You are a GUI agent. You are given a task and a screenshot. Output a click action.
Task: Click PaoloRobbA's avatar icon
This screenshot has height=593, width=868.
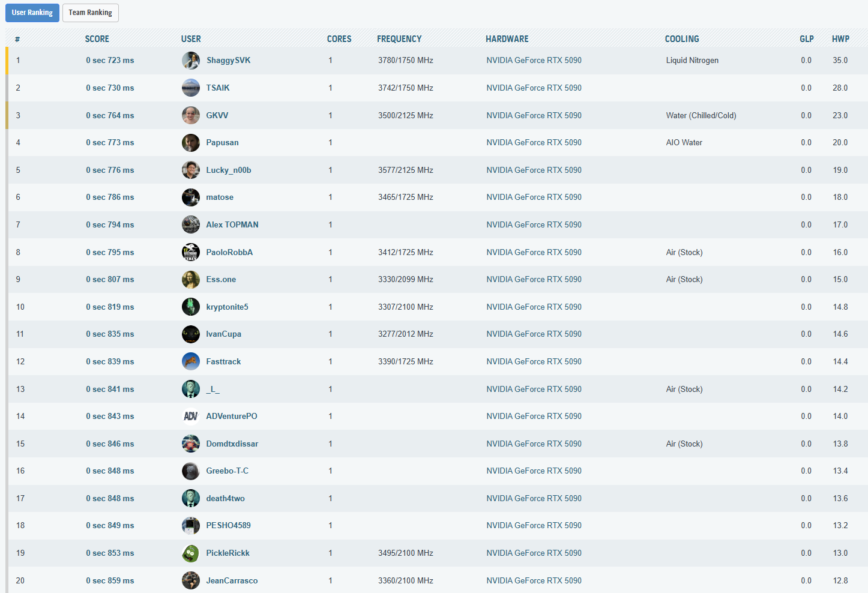(191, 252)
